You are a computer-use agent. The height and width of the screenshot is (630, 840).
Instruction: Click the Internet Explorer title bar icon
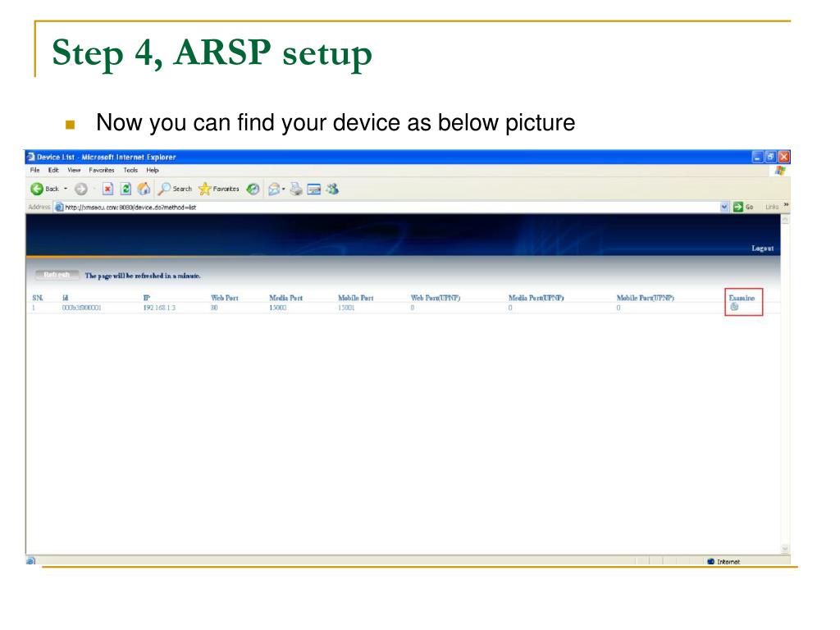tap(31, 157)
